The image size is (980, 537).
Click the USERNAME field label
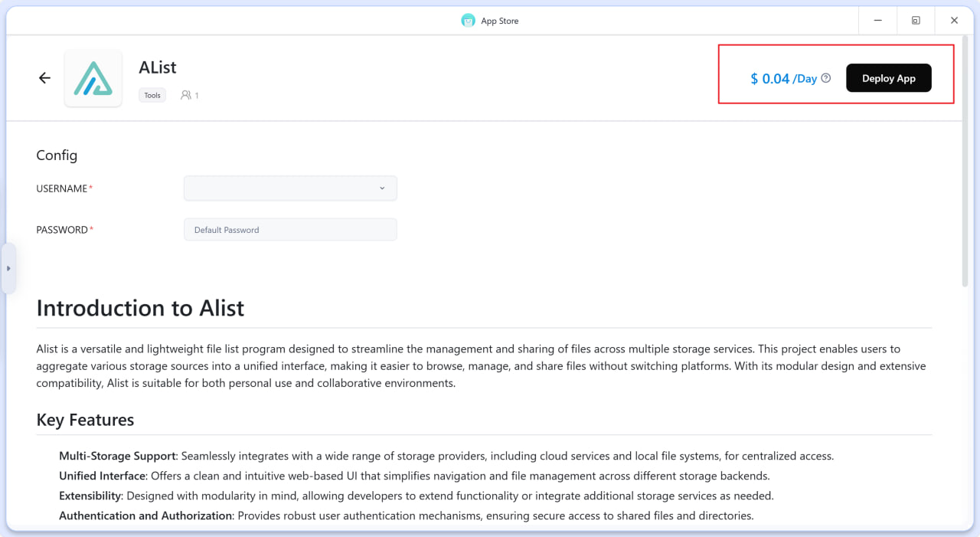[x=64, y=188]
